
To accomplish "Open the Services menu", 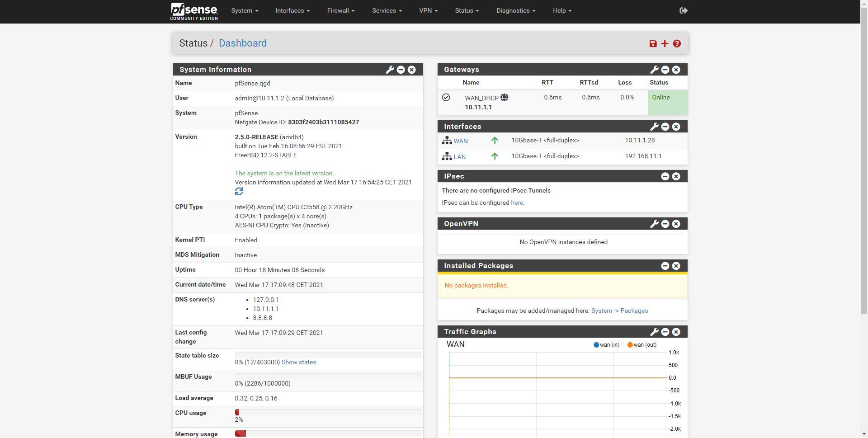I will pos(387,10).
